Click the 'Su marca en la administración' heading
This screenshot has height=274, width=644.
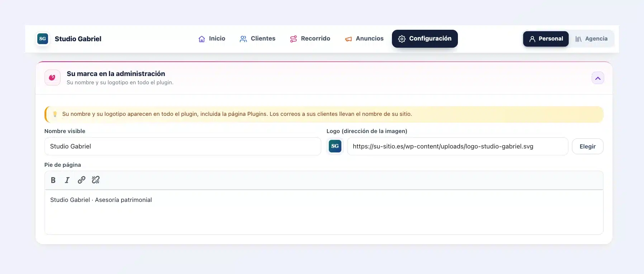(x=116, y=74)
